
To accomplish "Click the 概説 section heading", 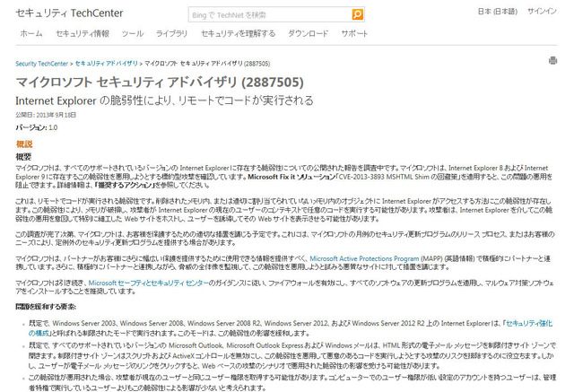I will pyautogui.click(x=24, y=144).
